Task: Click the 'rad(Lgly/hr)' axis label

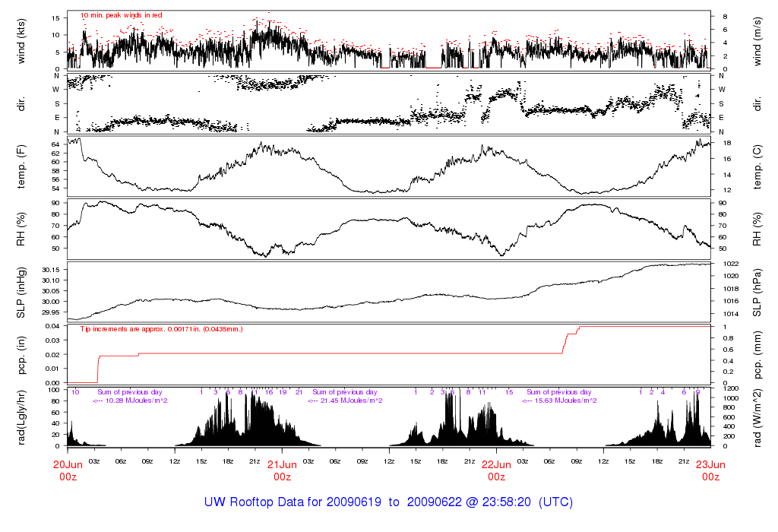Action: point(21,417)
